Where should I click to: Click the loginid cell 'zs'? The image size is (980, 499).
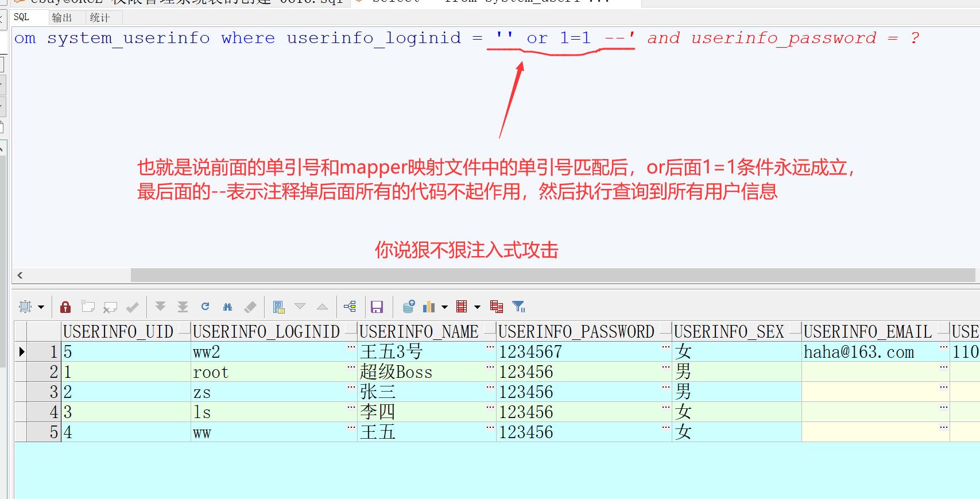click(x=274, y=392)
